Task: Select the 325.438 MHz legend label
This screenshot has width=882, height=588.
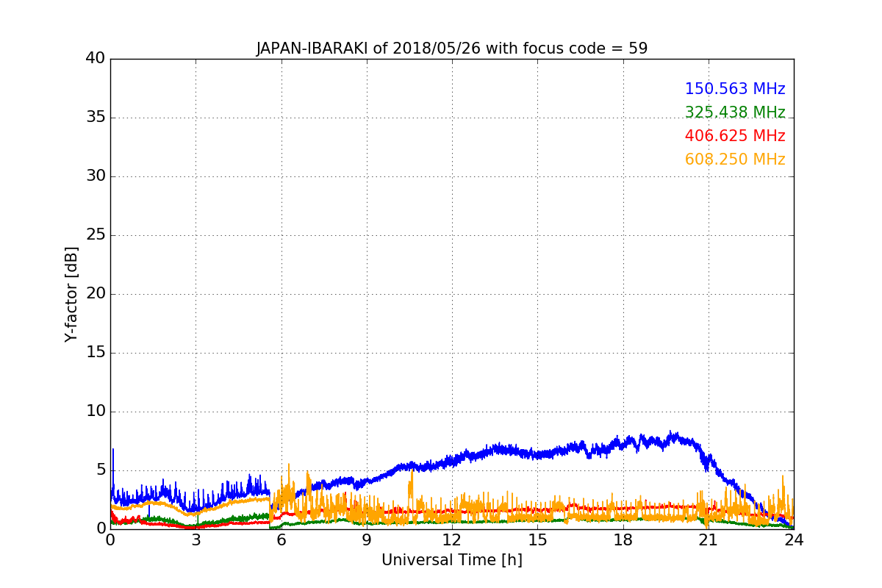Action: pyautogui.click(x=735, y=112)
